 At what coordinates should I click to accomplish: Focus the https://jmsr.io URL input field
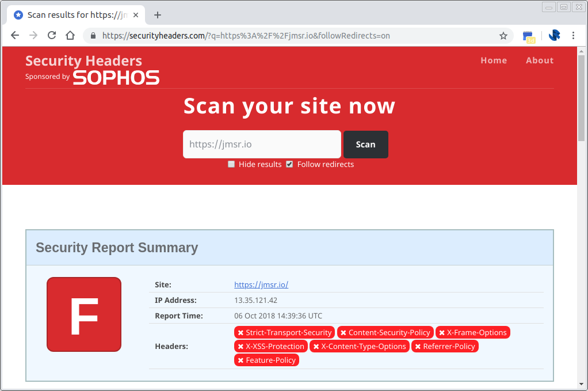[262, 145]
